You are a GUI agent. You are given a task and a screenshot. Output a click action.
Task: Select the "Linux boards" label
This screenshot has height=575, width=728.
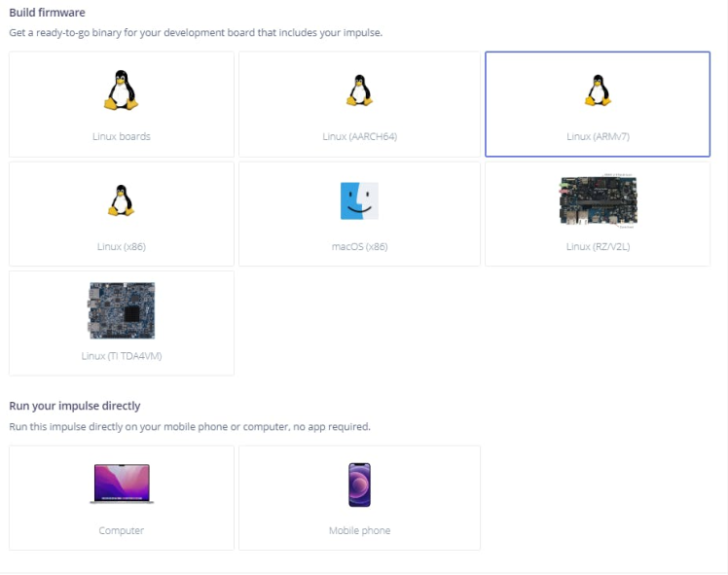122,136
